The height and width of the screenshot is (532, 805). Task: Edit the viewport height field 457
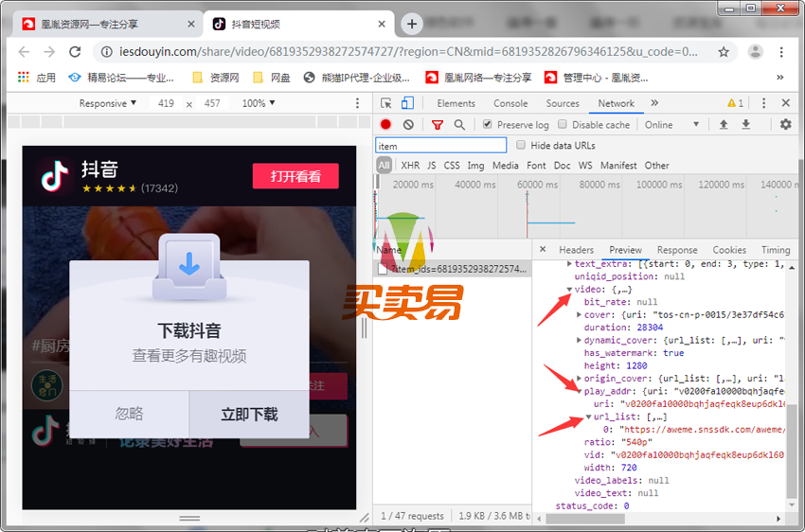[212, 103]
